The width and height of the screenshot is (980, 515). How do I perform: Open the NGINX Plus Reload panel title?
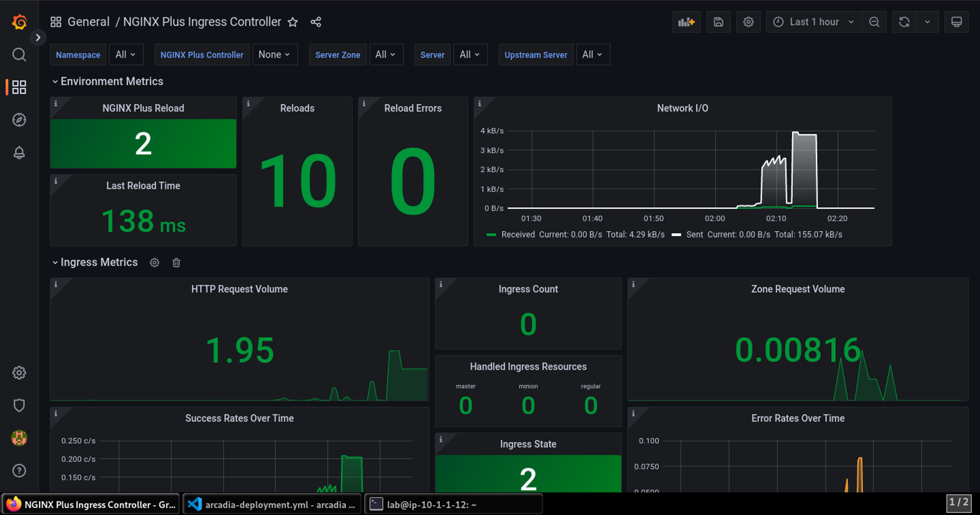[x=143, y=108]
